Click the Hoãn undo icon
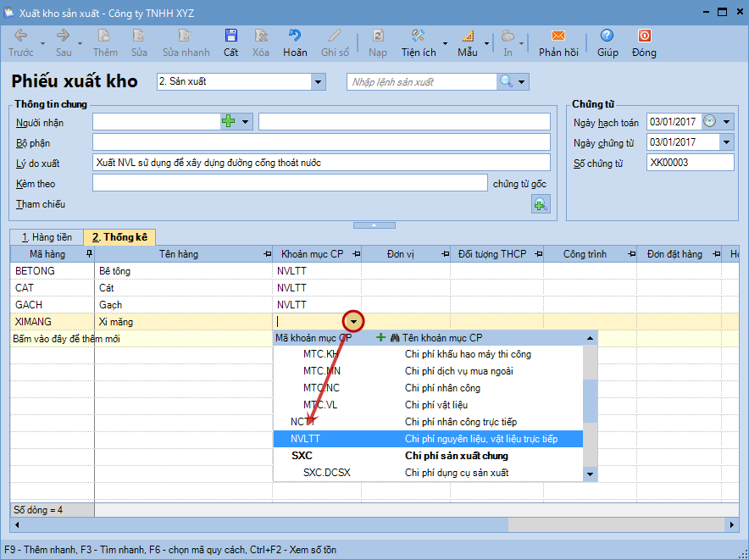The image size is (749, 560). [x=295, y=36]
